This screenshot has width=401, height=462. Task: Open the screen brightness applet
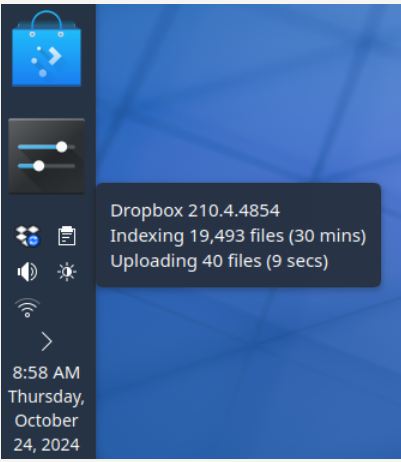pyautogui.click(x=67, y=272)
